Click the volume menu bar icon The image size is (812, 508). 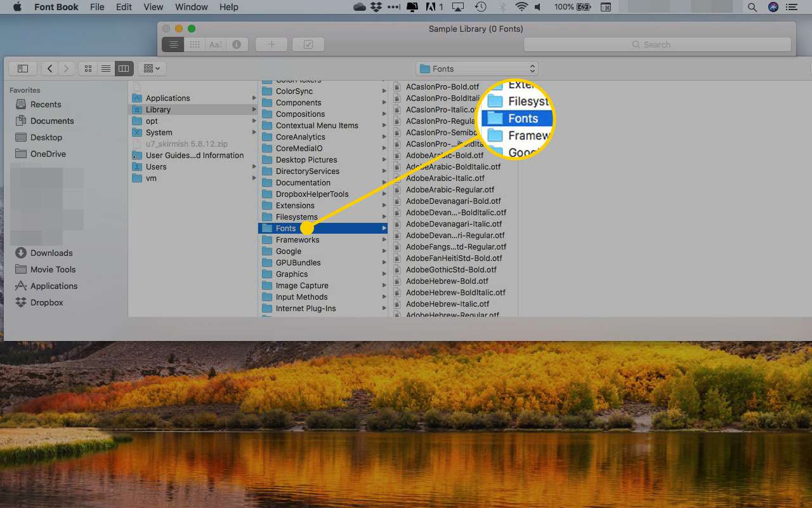pos(538,7)
